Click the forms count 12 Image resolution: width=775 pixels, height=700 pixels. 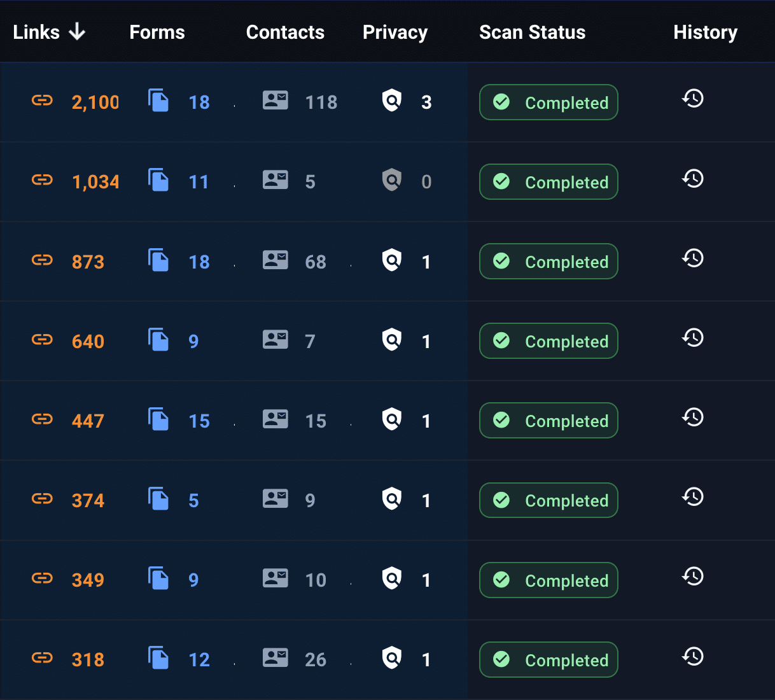point(199,660)
